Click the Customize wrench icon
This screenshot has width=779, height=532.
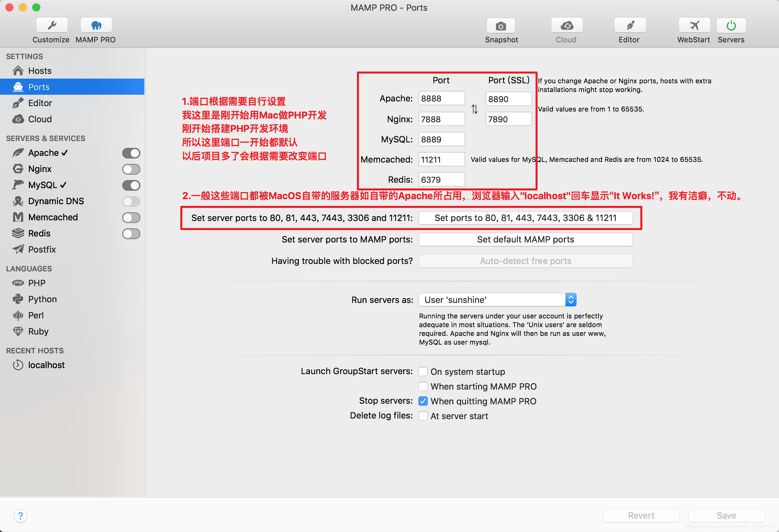[x=52, y=26]
